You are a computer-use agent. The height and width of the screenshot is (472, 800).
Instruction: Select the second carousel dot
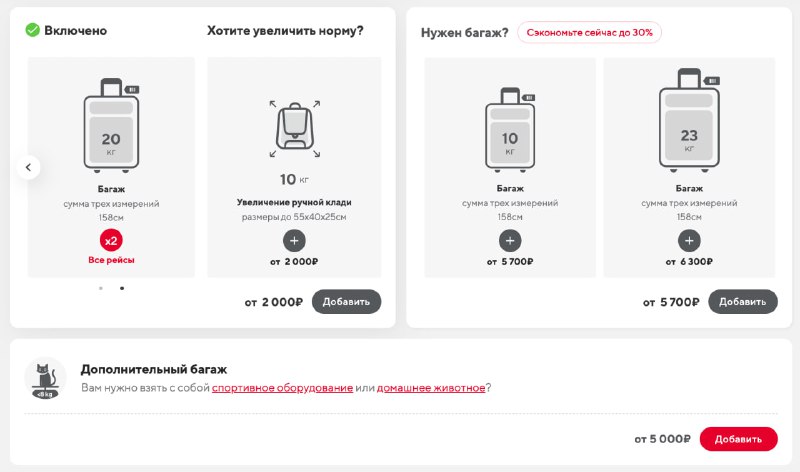tap(122, 288)
